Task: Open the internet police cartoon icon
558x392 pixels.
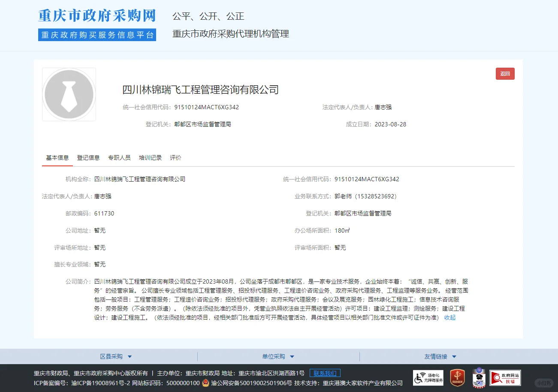Action: click(478, 378)
